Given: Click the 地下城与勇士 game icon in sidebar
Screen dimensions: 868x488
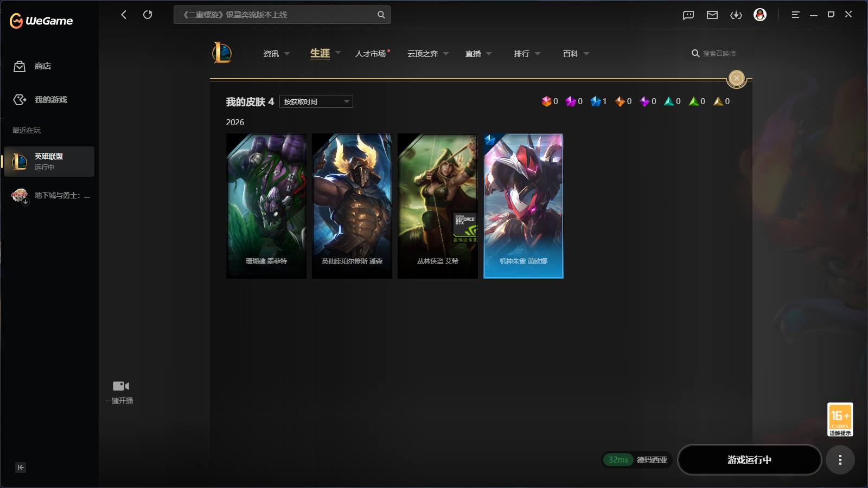Looking at the screenshot, I should click(20, 195).
